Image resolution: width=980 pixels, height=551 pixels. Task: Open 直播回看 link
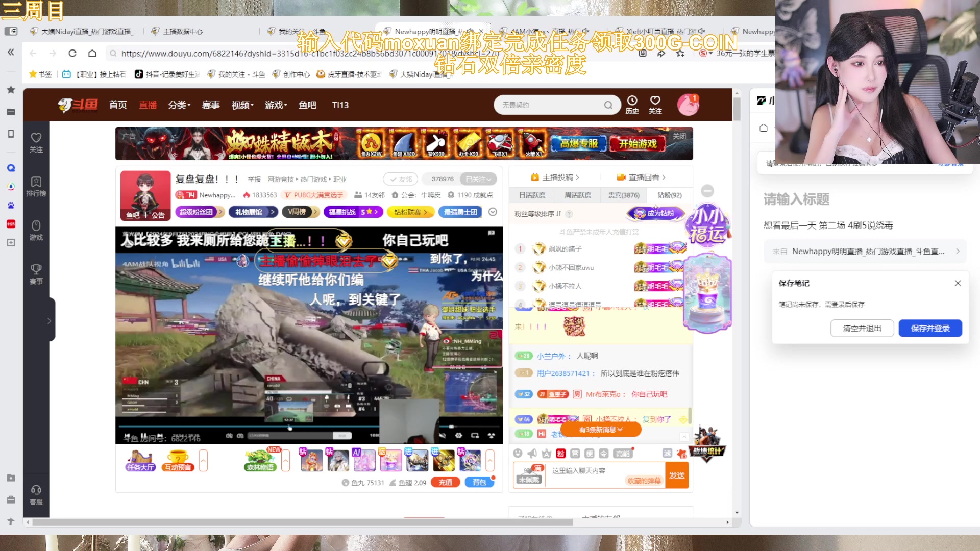(x=641, y=177)
